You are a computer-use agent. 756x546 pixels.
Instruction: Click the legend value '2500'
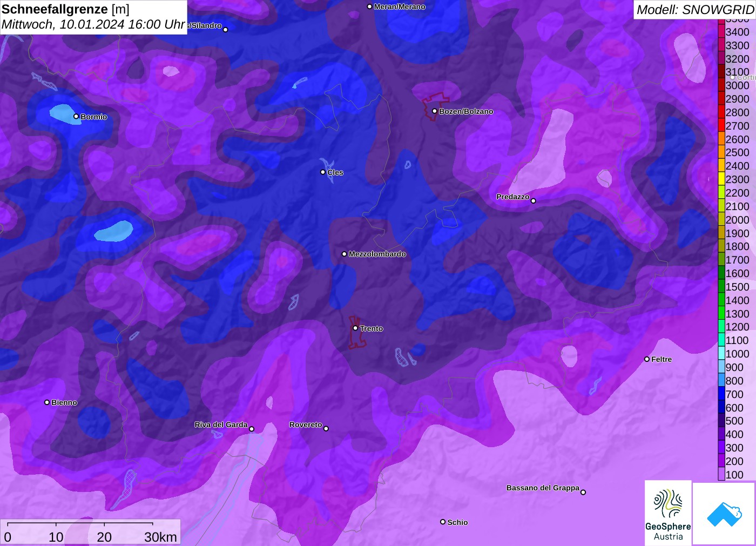(737, 152)
